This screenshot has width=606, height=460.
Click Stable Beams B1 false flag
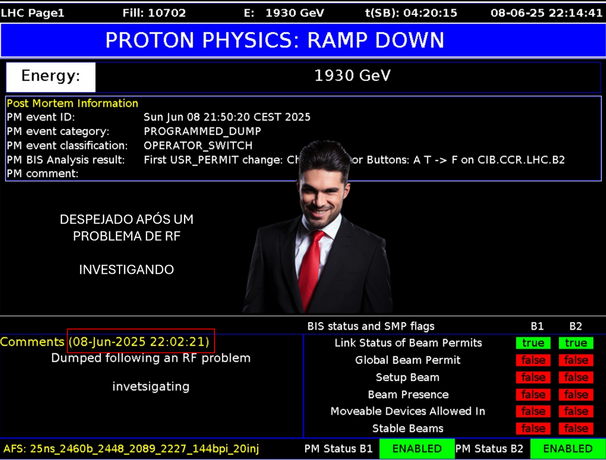pyautogui.click(x=533, y=428)
